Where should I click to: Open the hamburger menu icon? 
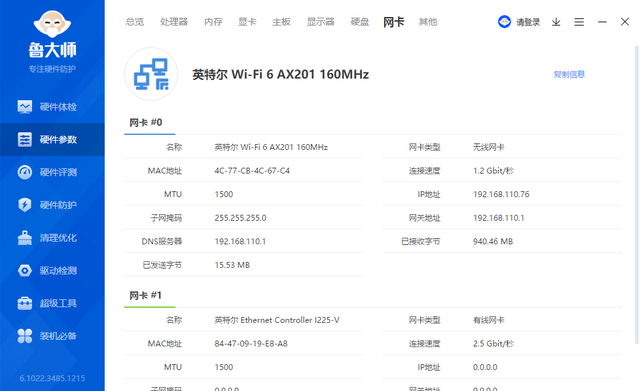[579, 22]
